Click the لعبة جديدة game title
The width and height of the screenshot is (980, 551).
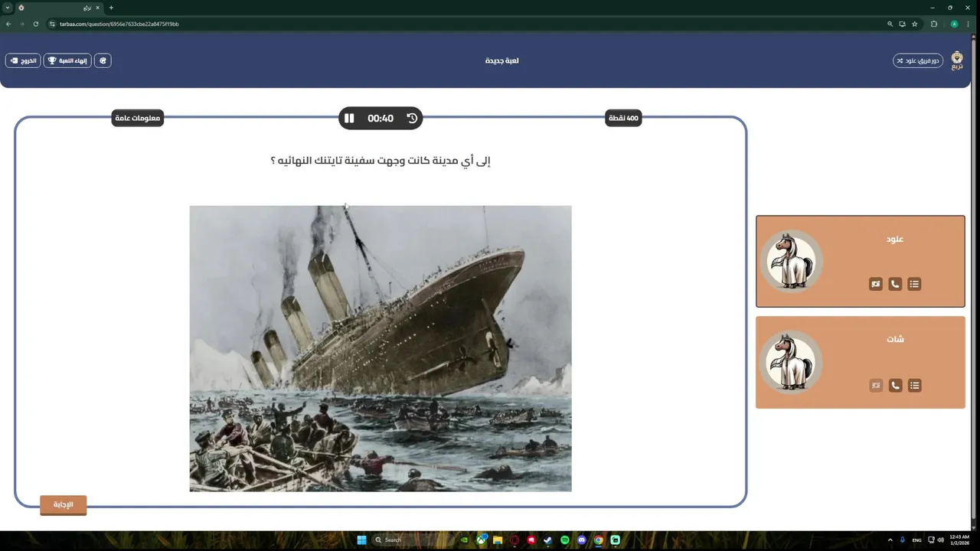pos(501,60)
